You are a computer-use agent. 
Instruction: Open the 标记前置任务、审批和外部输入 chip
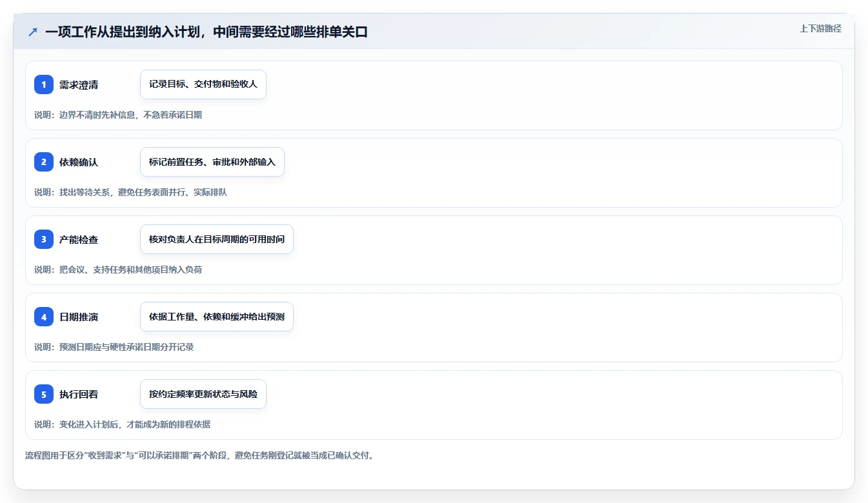point(212,162)
